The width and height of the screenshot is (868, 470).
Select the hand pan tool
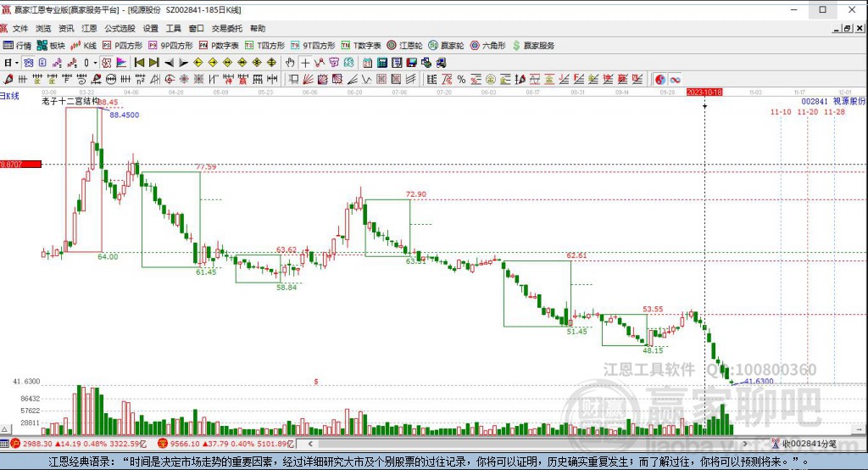(x=290, y=63)
